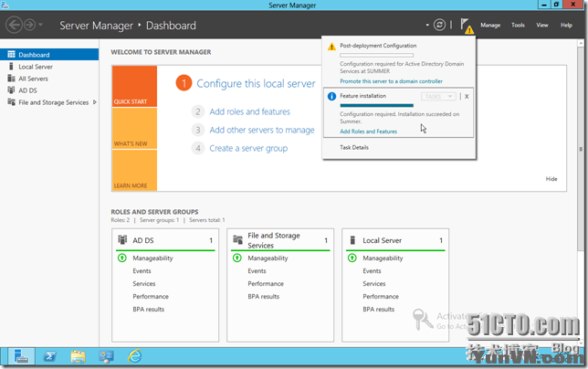Launch PowerShell from the taskbar

pyautogui.click(x=49, y=356)
